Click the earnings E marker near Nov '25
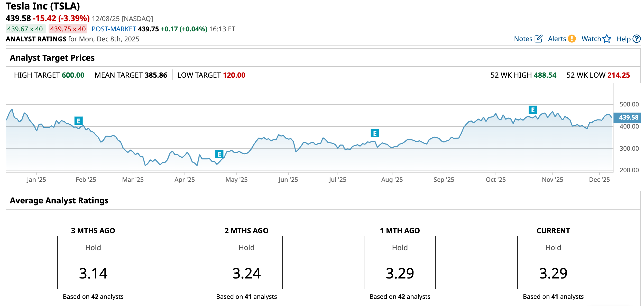This screenshot has width=644, height=306. pos(533,110)
